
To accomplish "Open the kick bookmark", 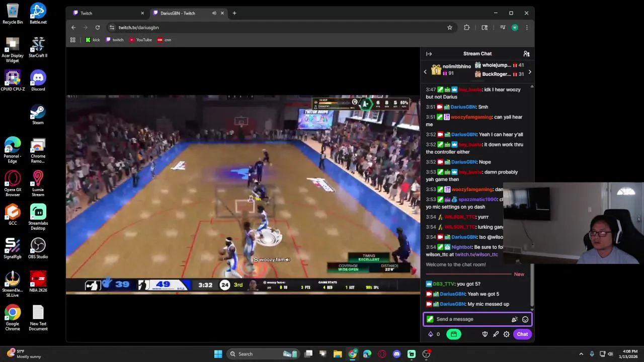I will [93, 40].
